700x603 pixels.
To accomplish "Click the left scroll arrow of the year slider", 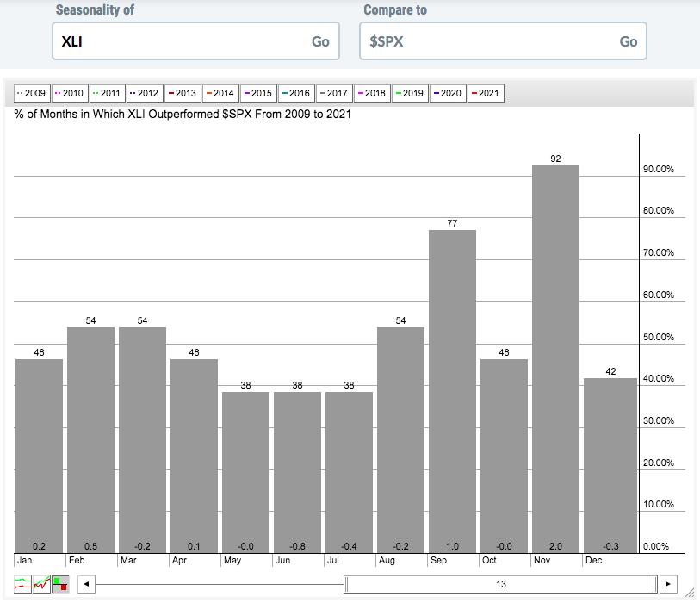I will pos(86,584).
